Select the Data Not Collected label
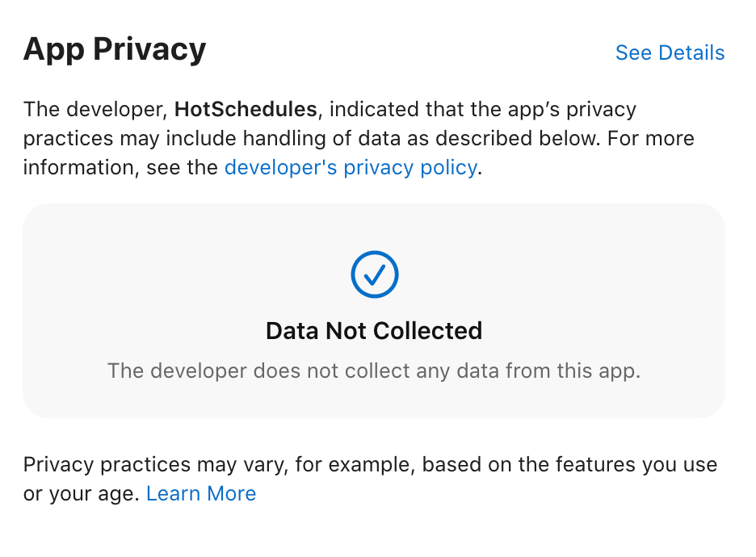 click(x=374, y=331)
